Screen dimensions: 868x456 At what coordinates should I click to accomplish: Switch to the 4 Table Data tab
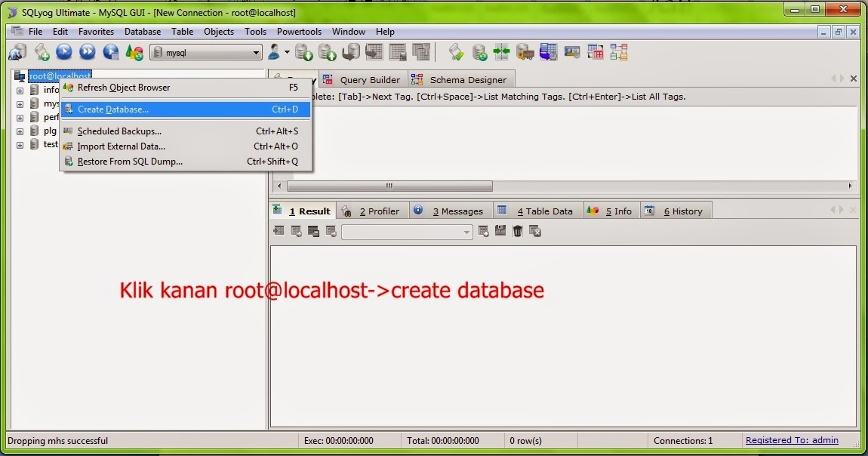coord(537,211)
